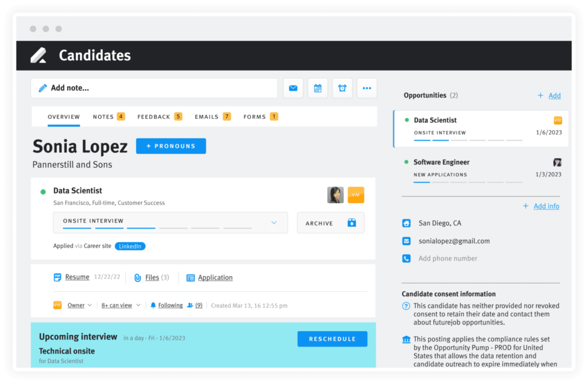Click the Created Mar 13, 16 12:55 pm text
Viewport: 588px width, 384px height.
(x=249, y=305)
